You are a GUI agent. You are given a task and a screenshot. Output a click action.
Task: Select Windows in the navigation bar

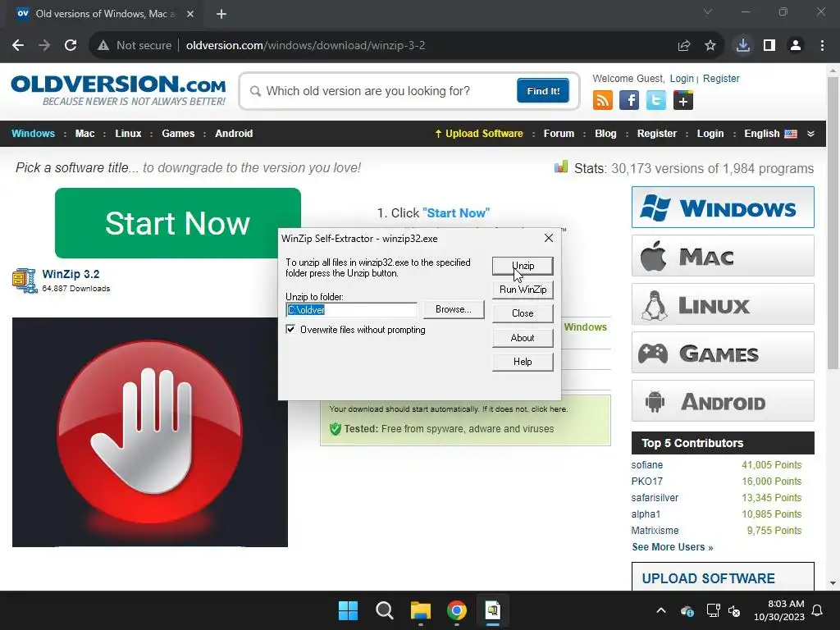coord(33,134)
